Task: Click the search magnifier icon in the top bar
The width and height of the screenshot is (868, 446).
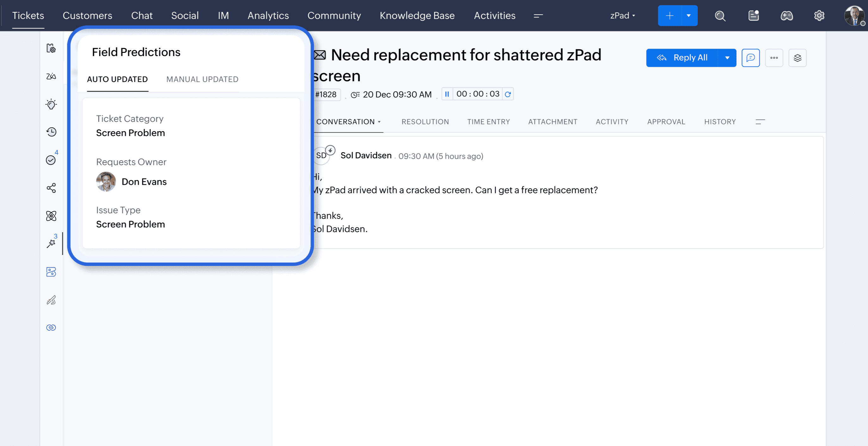Action: pyautogui.click(x=720, y=16)
